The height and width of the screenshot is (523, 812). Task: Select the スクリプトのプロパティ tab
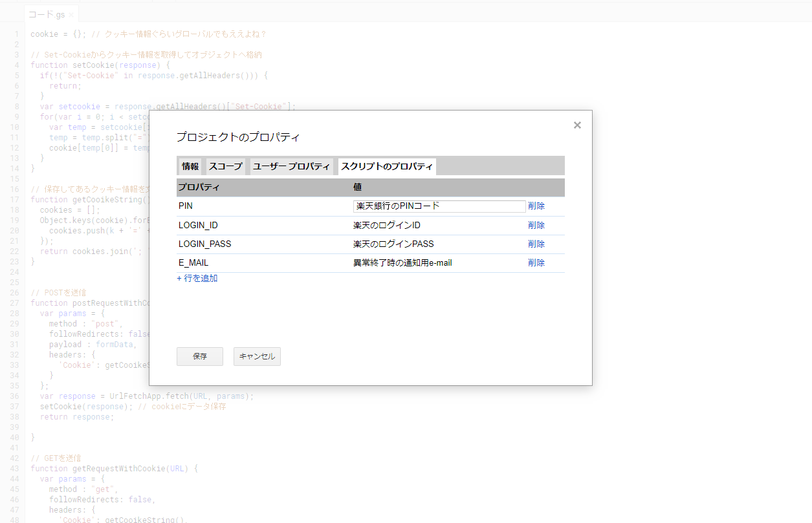[x=387, y=166]
